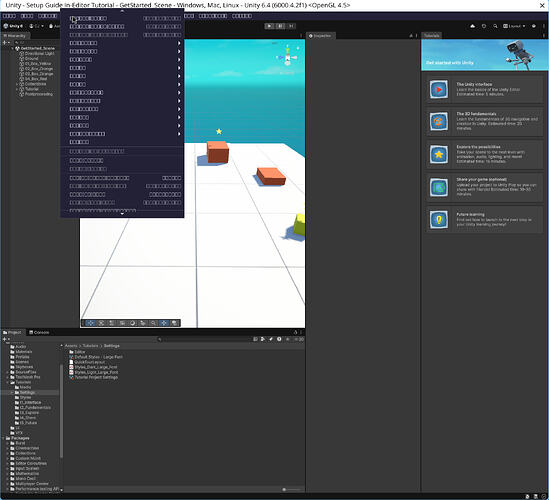Adjust the Project icon size slider
549x500 pixels.
291,489
